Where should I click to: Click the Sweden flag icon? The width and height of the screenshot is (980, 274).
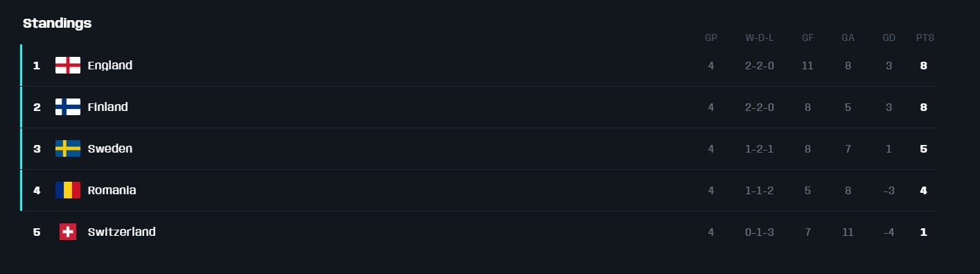point(68,148)
